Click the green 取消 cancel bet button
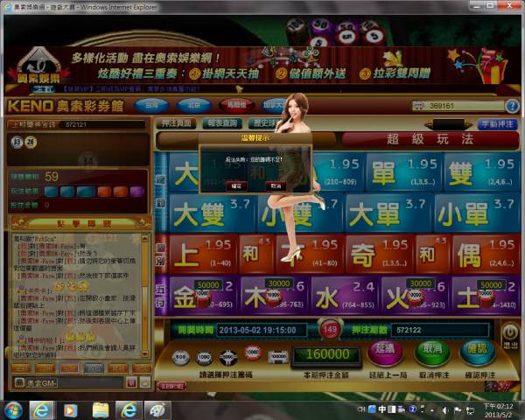This screenshot has height=420, width=525. tap(432, 353)
